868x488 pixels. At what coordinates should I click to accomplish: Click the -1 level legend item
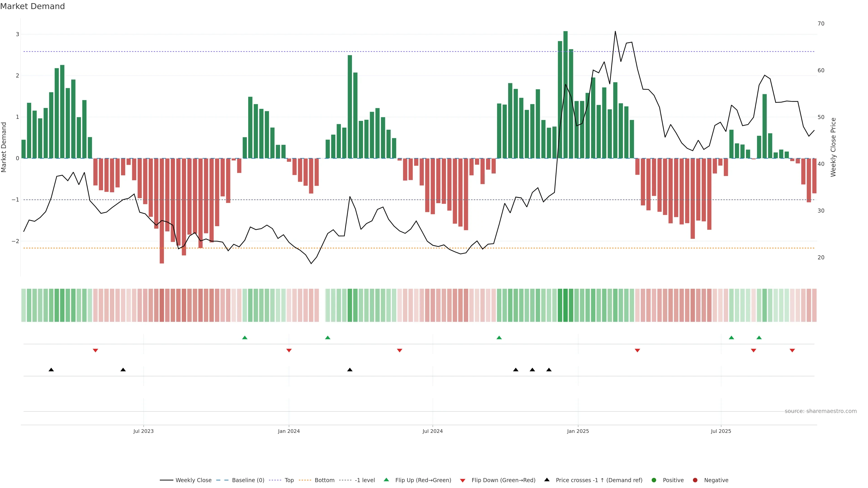pos(365,480)
